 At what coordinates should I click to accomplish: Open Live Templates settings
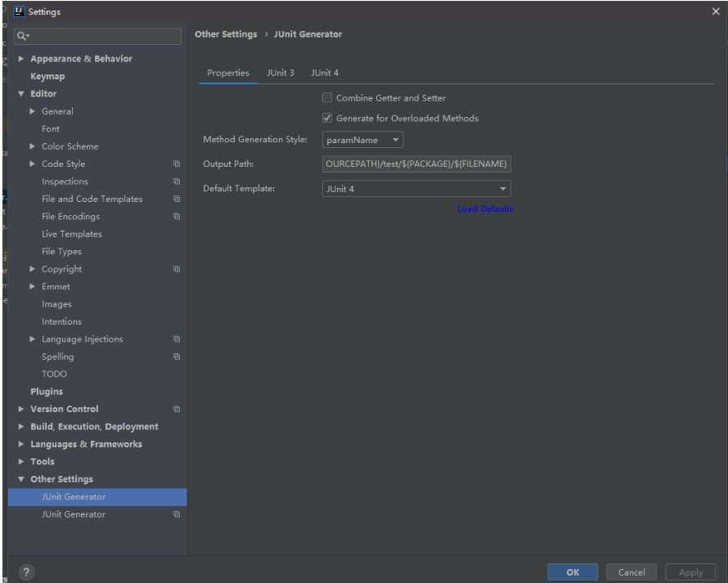[71, 234]
